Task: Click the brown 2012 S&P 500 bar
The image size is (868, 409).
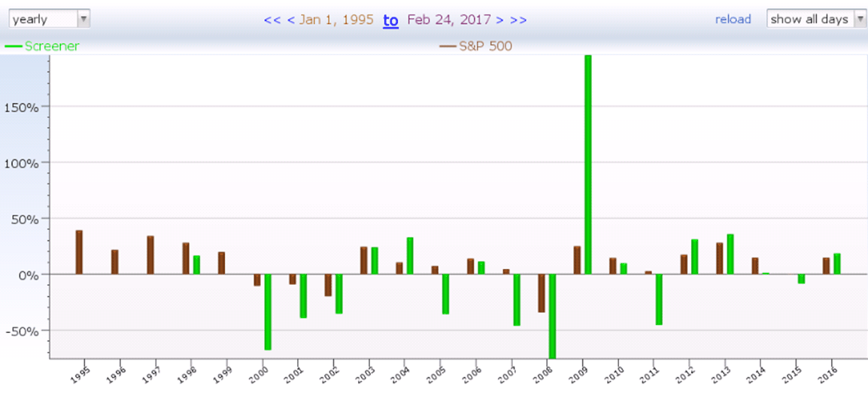Action: tap(684, 265)
